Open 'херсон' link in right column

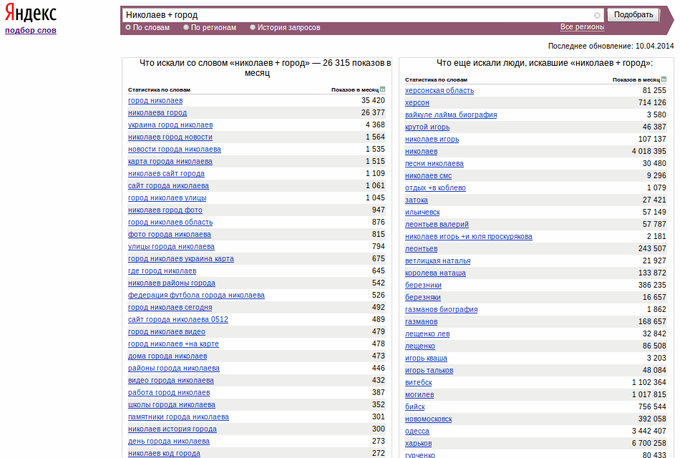(x=417, y=103)
